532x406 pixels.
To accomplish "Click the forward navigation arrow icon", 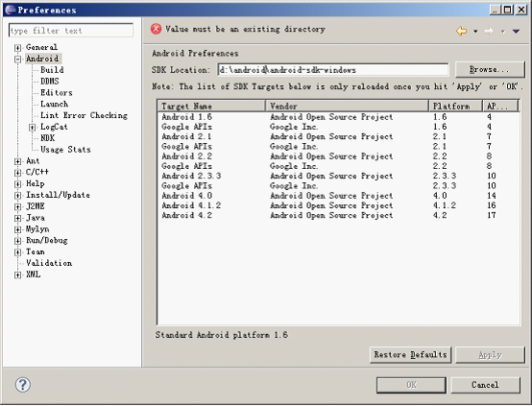I will pos(489,32).
